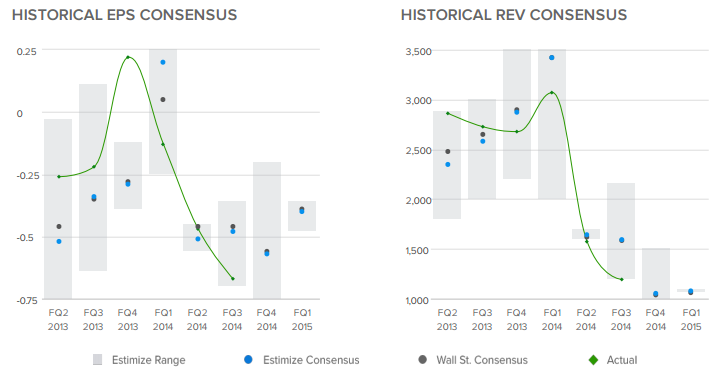Click EPS consensus dot for FQ1 2015

click(302, 211)
